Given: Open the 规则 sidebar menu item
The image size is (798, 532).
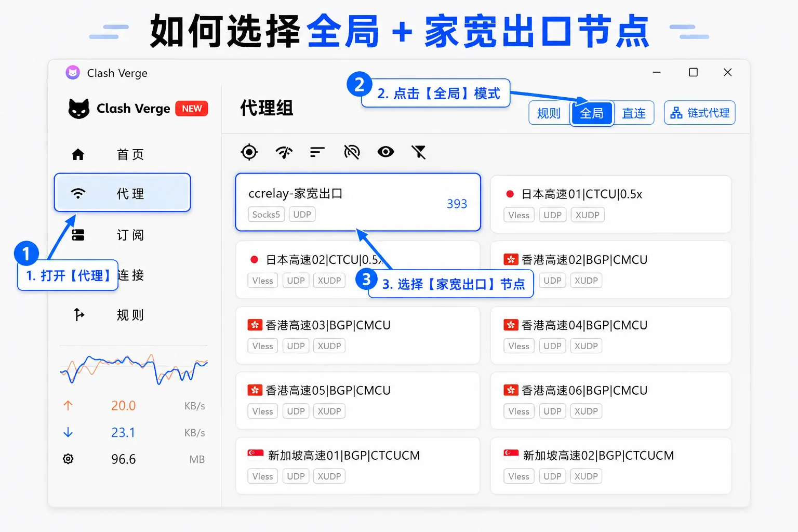Looking at the screenshot, I should tap(123, 315).
